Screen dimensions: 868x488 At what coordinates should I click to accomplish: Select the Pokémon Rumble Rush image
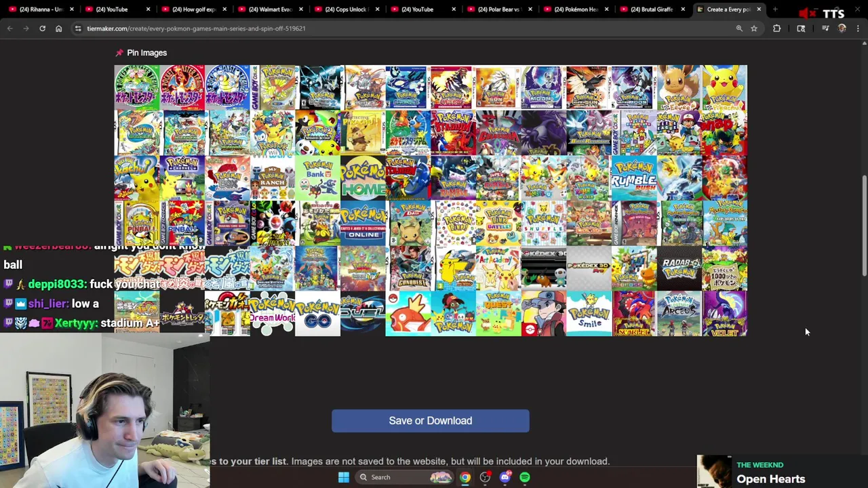pos(634,178)
